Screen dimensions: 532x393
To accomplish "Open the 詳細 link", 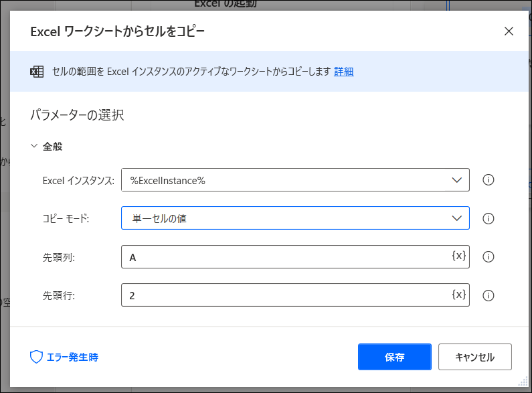I will pos(344,72).
